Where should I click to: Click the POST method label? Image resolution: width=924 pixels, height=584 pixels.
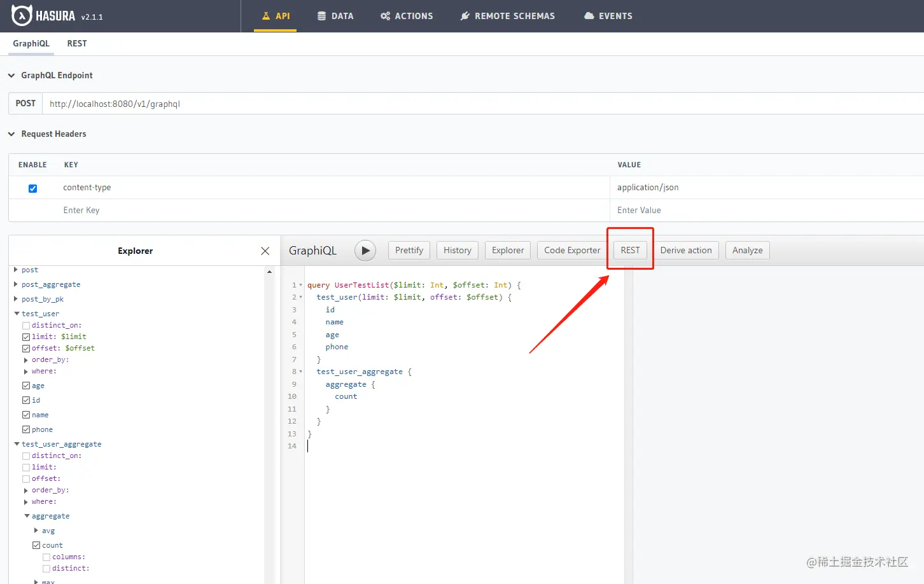click(25, 104)
